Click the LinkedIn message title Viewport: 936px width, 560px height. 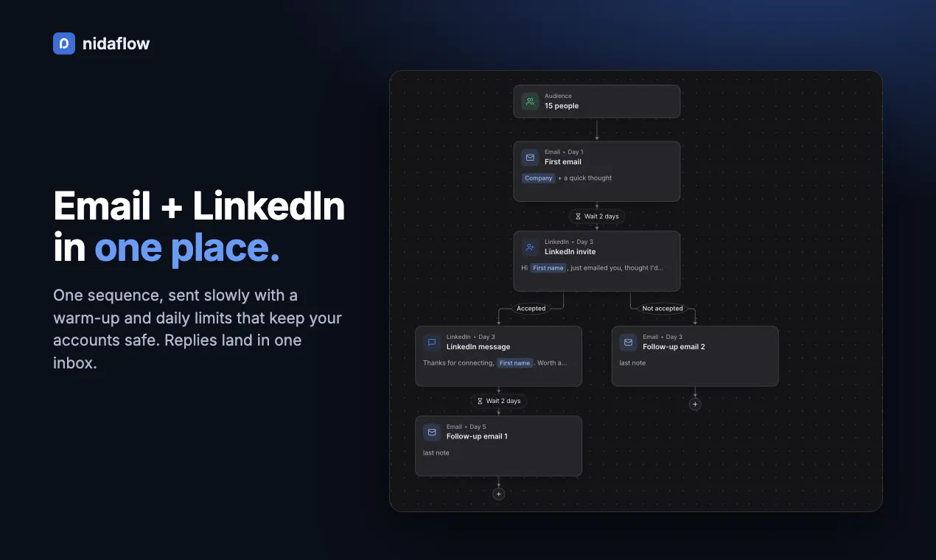478,347
